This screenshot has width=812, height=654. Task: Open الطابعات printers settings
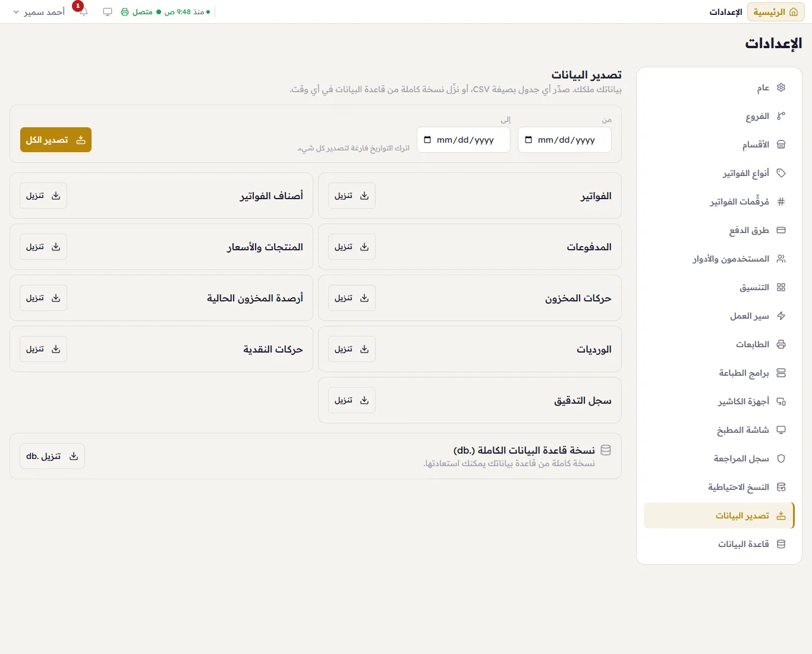[x=719, y=344]
